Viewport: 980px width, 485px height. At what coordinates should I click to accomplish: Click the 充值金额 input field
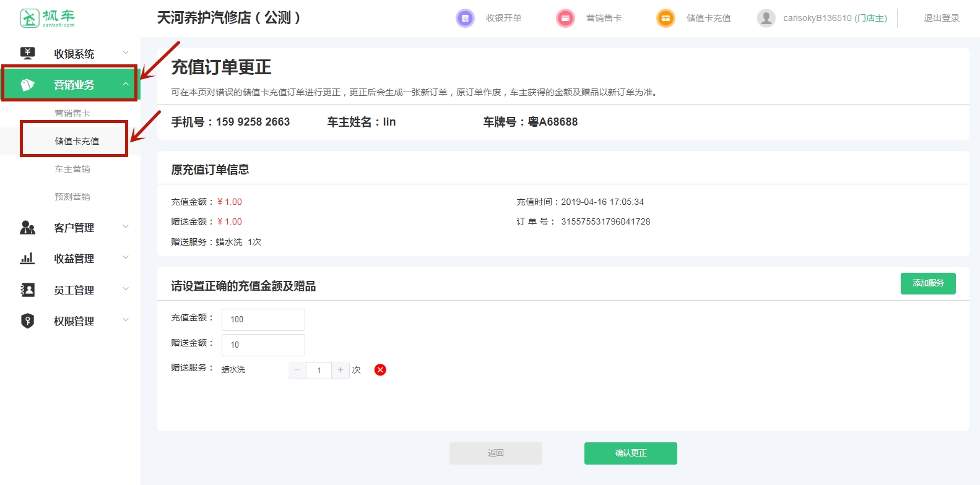(263, 320)
